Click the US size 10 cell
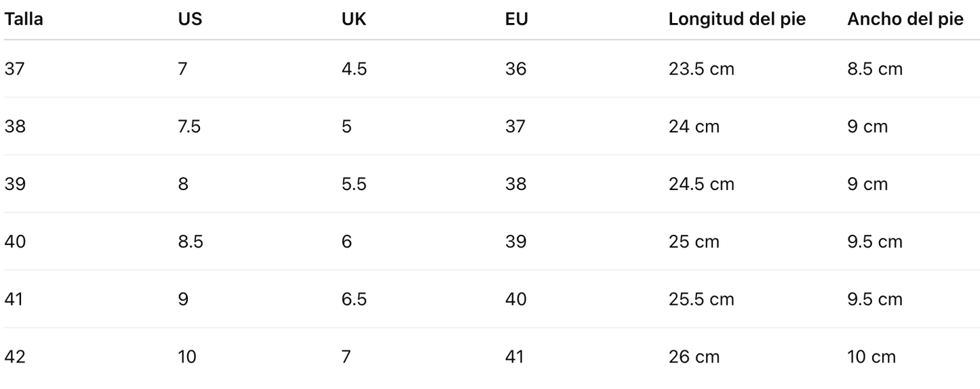Screen dimensions: 980x389 187,356
